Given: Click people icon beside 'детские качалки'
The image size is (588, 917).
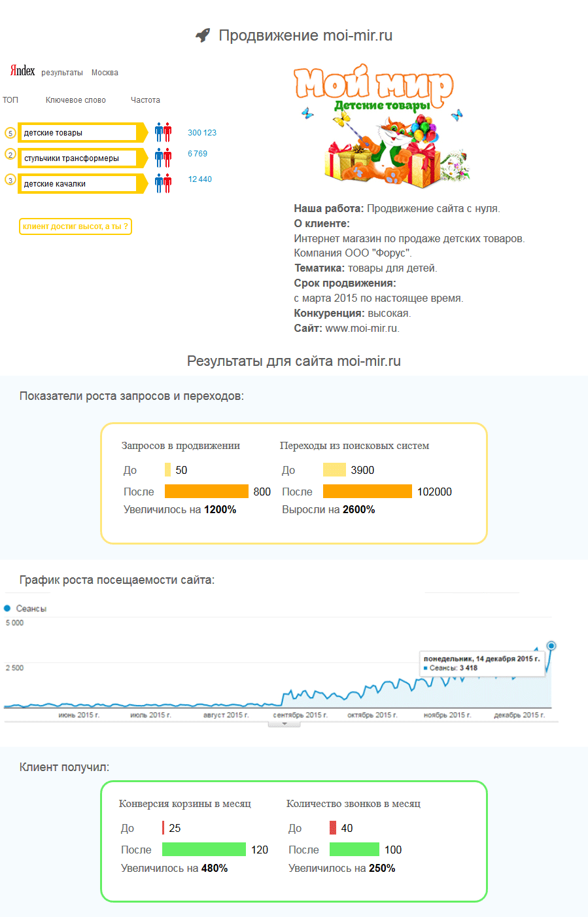Looking at the screenshot, I should pos(163,183).
